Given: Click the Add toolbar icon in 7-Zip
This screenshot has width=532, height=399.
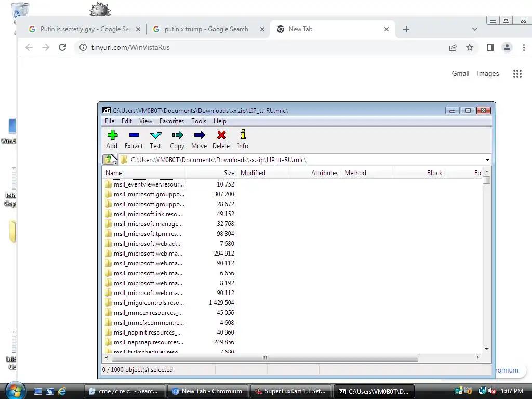Looking at the screenshot, I should pyautogui.click(x=112, y=135).
